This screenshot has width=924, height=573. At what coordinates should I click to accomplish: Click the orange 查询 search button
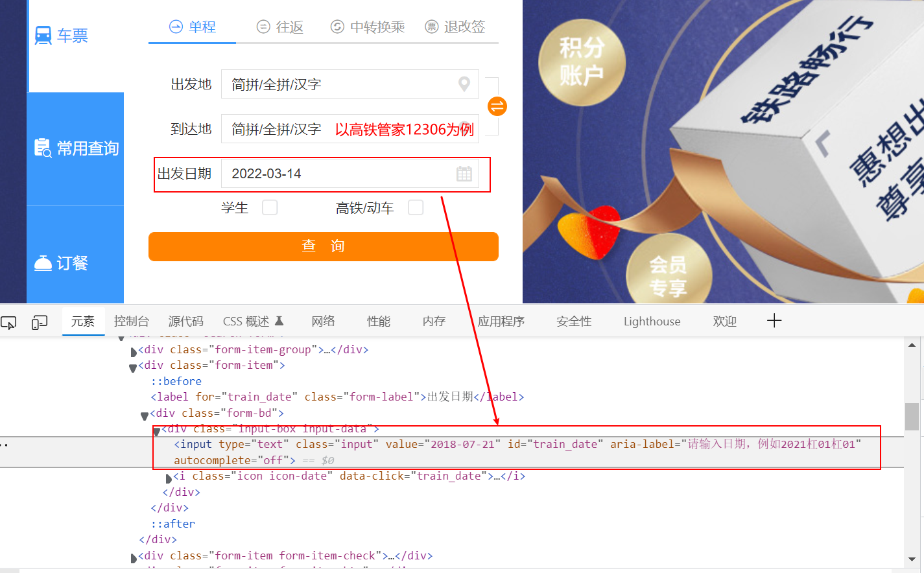click(324, 246)
